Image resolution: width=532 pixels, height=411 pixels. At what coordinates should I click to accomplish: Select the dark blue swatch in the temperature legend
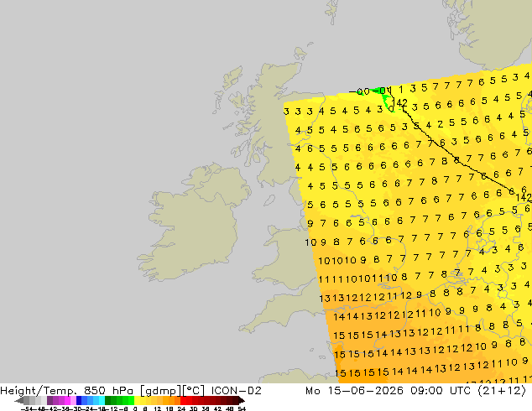pyautogui.click(x=79, y=400)
